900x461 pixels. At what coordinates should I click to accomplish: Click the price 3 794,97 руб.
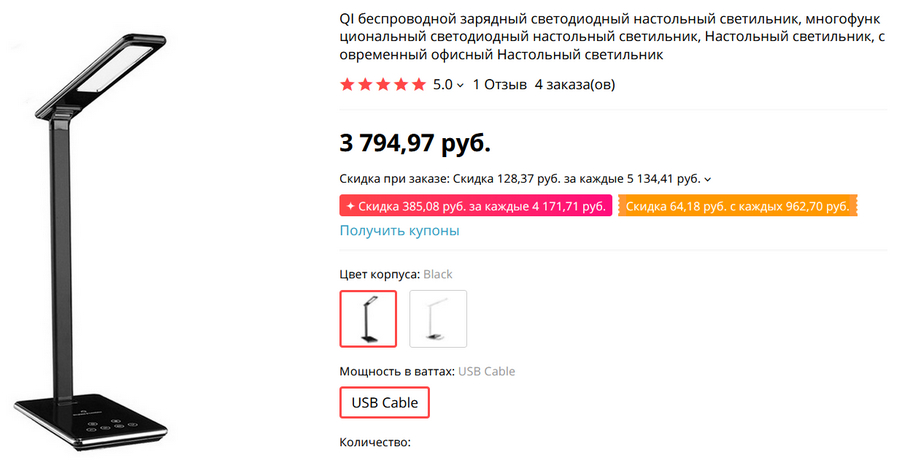415,143
